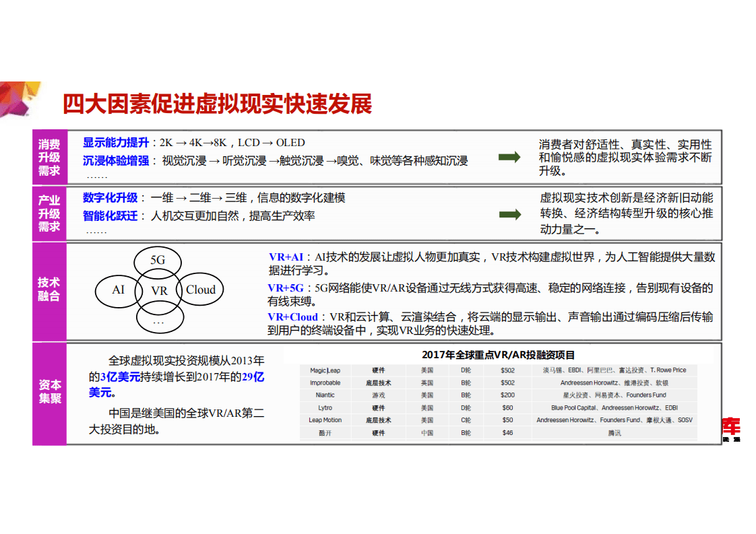Select the AI circle in the Venn diagram

[x=118, y=290]
